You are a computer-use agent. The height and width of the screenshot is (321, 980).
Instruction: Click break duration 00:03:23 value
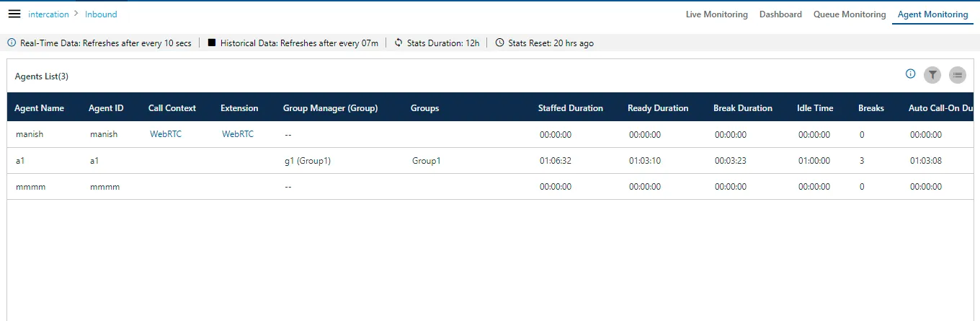coord(731,161)
